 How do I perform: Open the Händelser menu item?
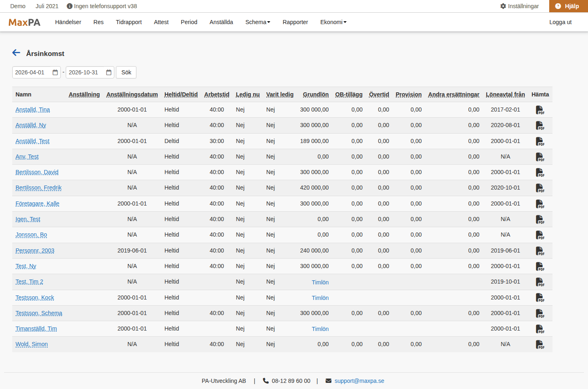68,22
